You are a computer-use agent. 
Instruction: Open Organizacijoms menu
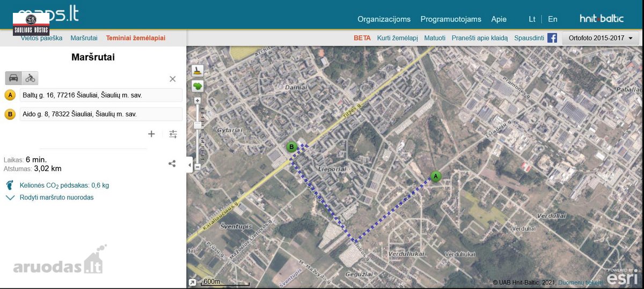(x=384, y=19)
